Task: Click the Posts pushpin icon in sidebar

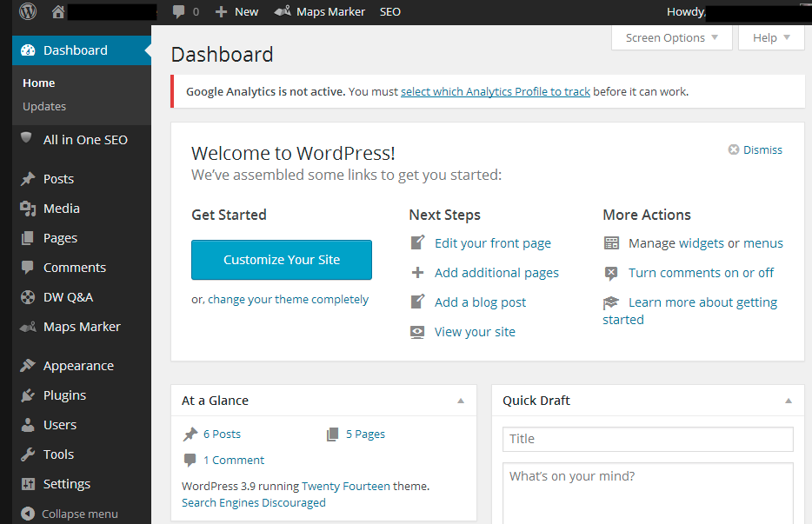Action: click(x=28, y=179)
